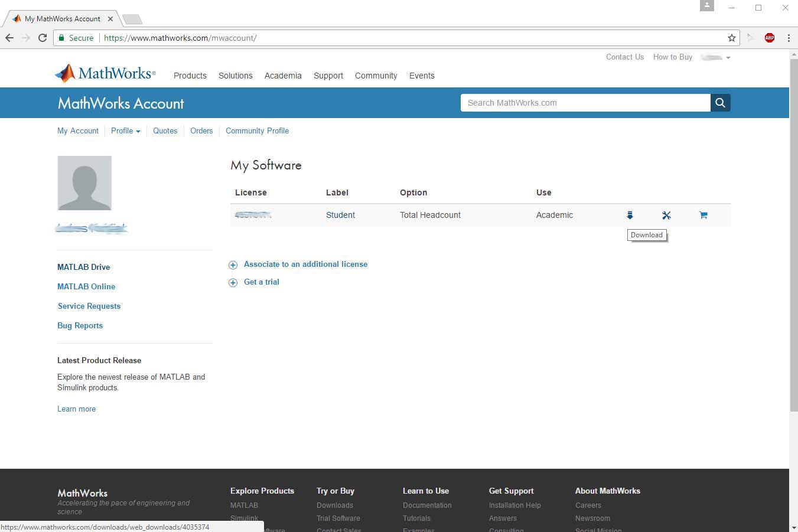Open the Academia menu
The image size is (798, 532).
point(283,76)
